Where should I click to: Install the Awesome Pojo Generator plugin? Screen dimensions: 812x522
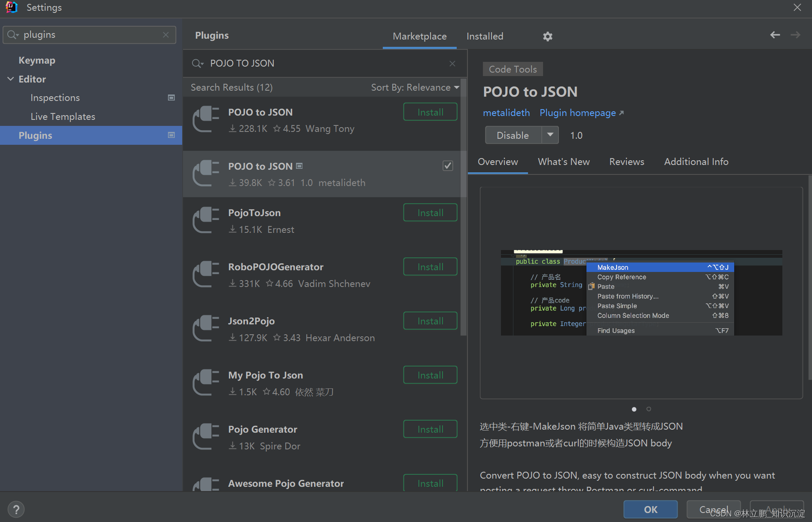430,483
